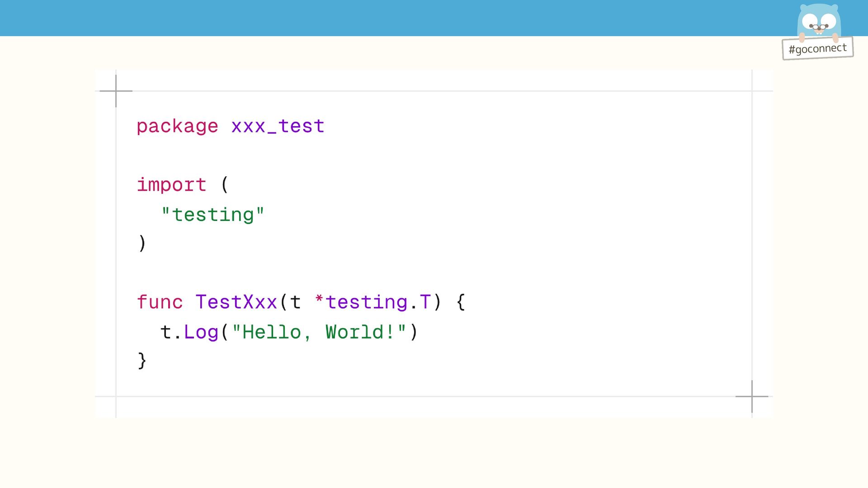Click the import block's closing parenthesis

142,243
